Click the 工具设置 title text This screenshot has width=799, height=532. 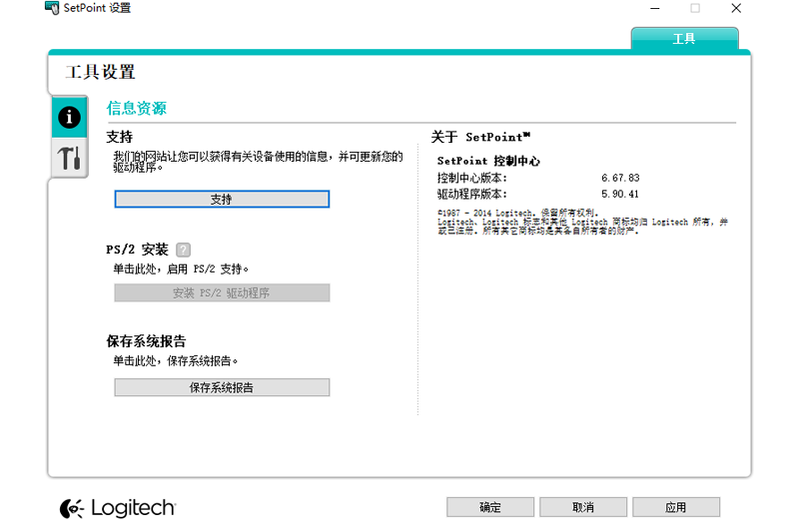point(101,72)
